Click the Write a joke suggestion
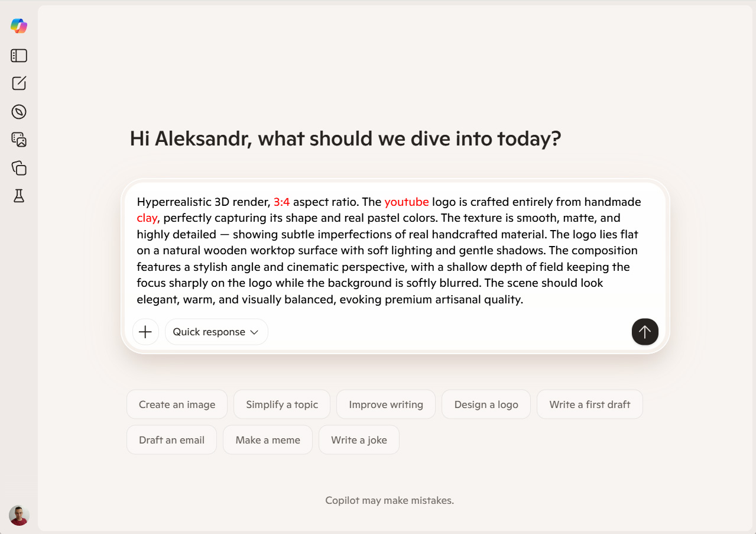The height and width of the screenshot is (534, 756). pyautogui.click(x=359, y=440)
